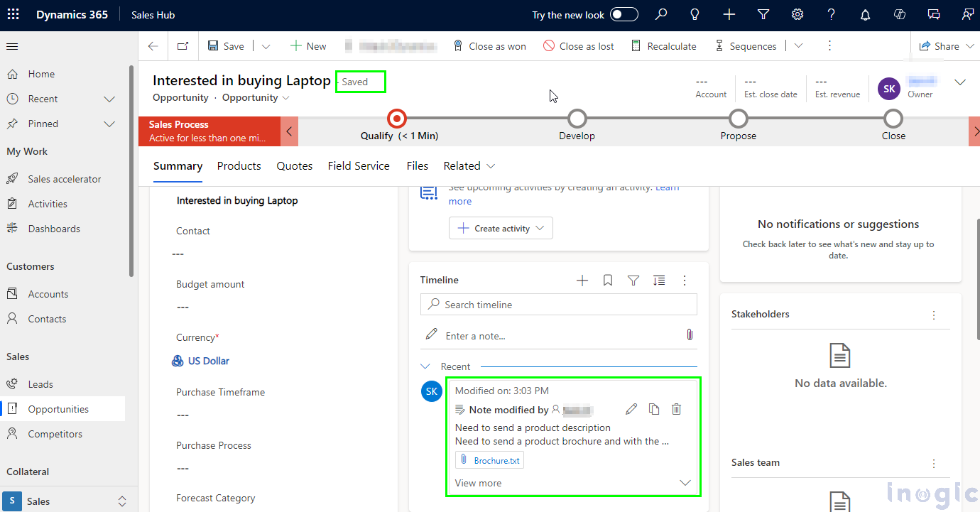Image resolution: width=980 pixels, height=512 pixels.
Task: Open the Brochure.txt attachment
Action: pos(496,461)
